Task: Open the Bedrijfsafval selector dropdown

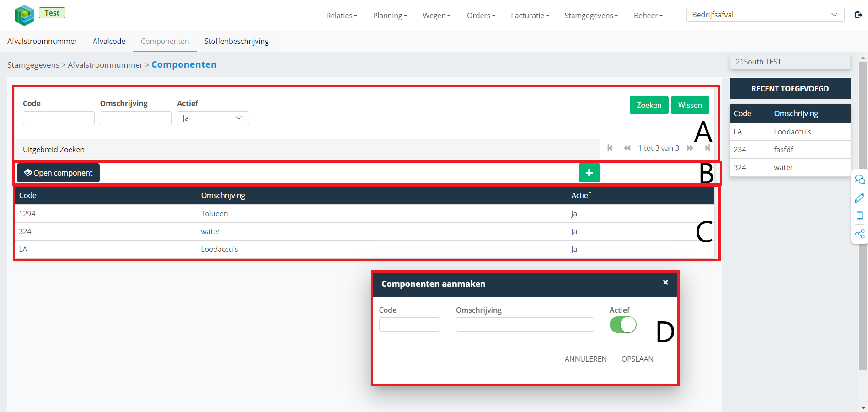Action: click(765, 15)
